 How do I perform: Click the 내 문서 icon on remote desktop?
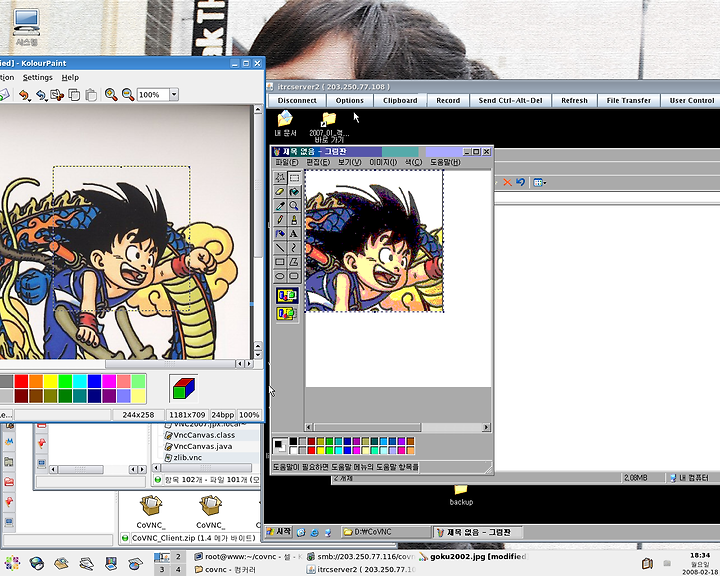coord(285,124)
